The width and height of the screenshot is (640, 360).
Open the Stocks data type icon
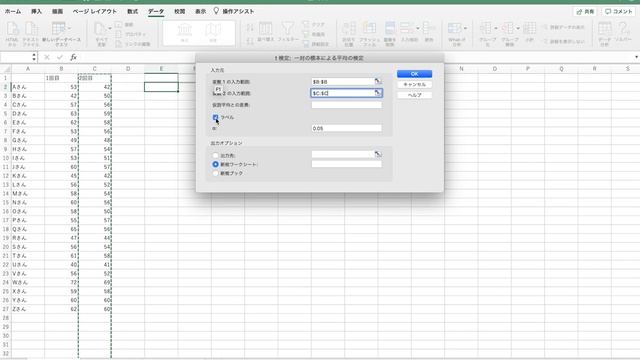184,29
